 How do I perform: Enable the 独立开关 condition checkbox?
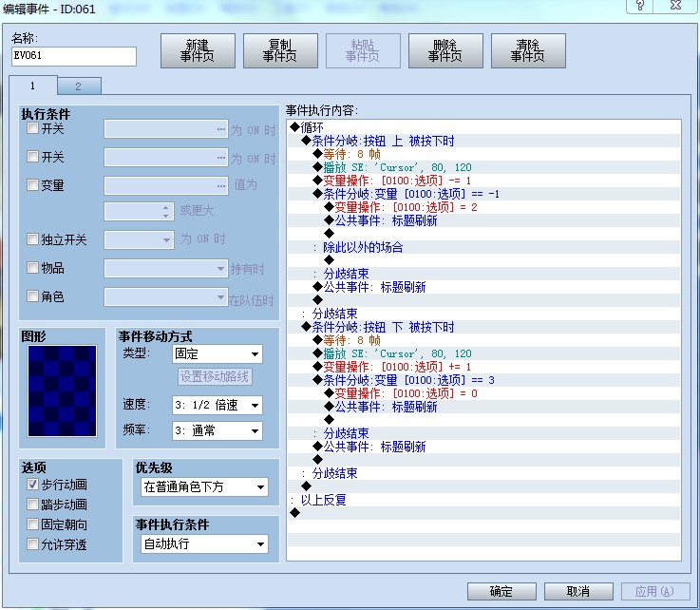coord(32,239)
